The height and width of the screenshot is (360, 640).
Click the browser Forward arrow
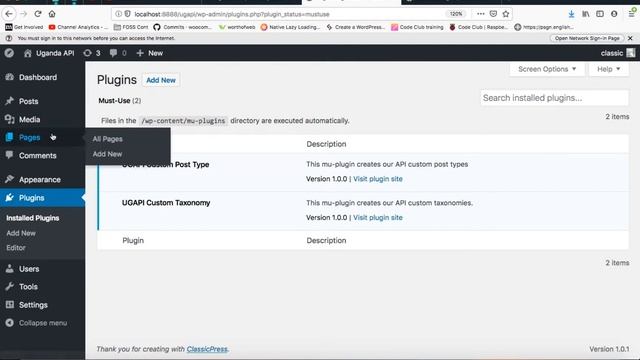click(x=24, y=14)
